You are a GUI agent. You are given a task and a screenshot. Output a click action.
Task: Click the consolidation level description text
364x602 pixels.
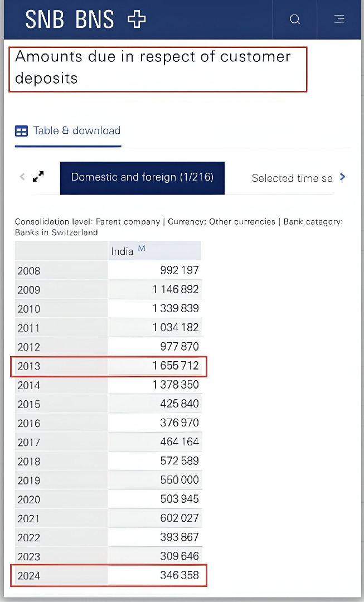178,227
